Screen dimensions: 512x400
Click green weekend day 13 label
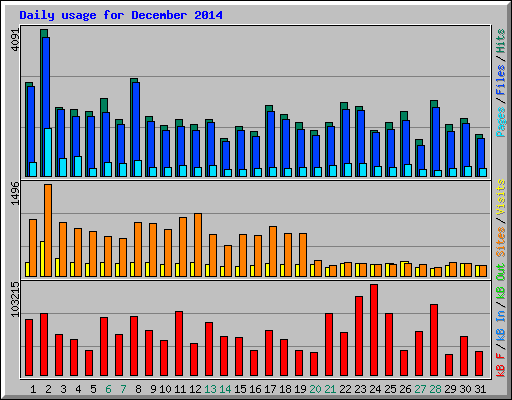210,389
